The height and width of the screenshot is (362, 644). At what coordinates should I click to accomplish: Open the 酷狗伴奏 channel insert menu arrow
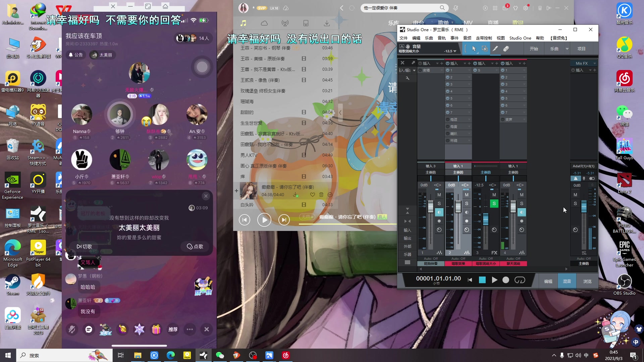(x=437, y=63)
